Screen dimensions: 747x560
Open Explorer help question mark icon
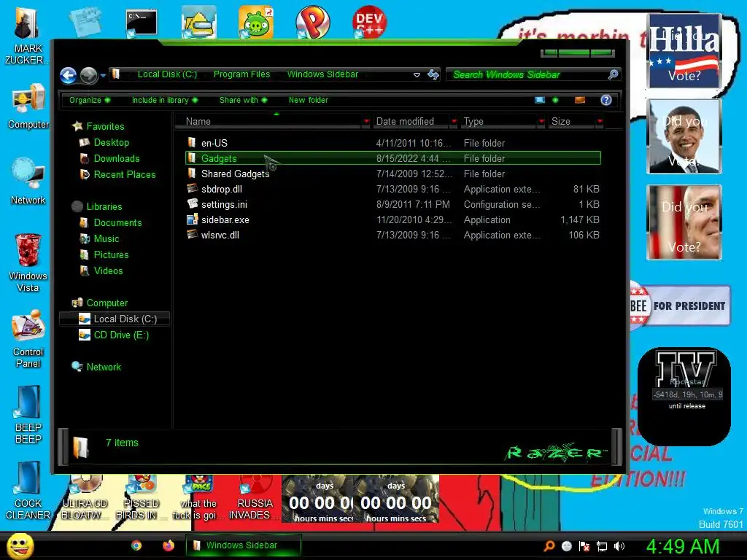click(606, 100)
